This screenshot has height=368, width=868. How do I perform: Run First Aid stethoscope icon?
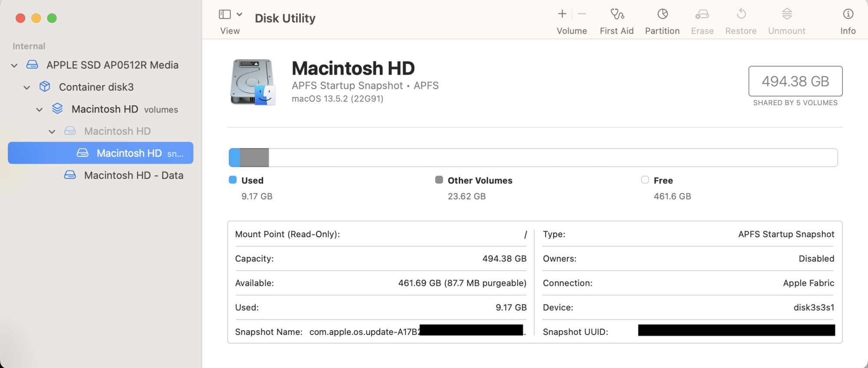617,14
